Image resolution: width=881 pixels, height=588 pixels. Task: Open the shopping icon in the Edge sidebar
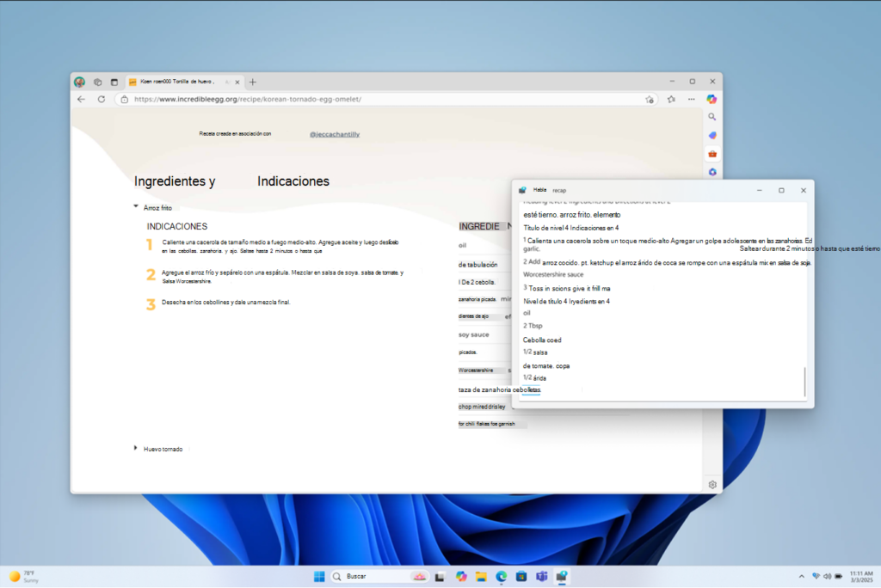tap(712, 153)
